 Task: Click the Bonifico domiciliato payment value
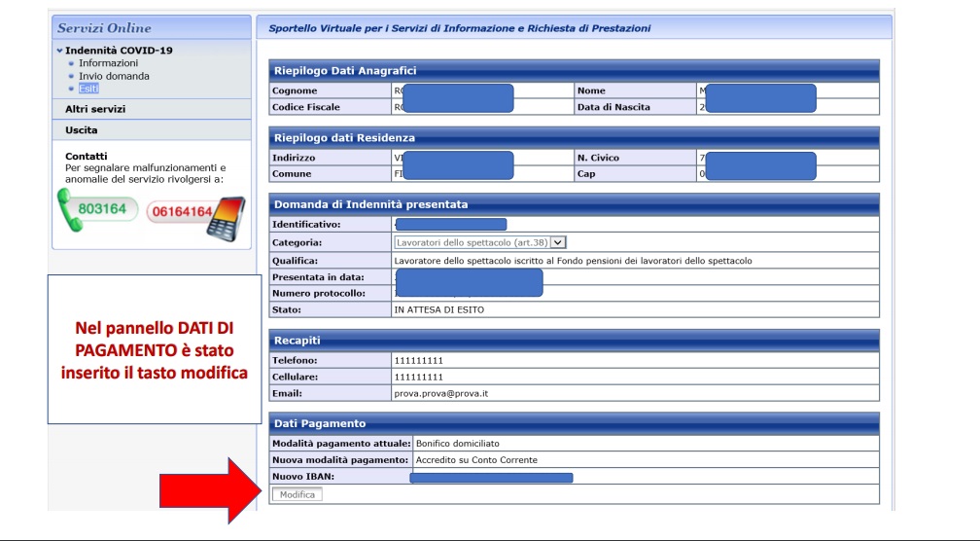pos(458,444)
